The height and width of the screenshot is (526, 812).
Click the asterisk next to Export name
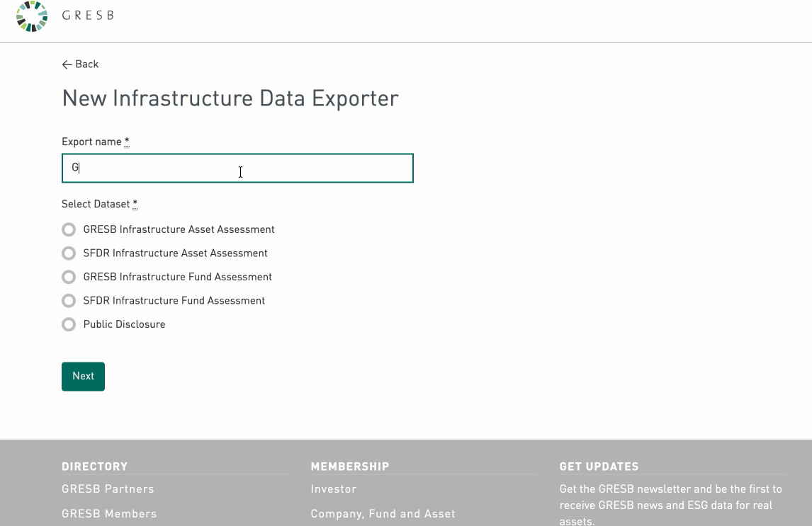(x=127, y=142)
